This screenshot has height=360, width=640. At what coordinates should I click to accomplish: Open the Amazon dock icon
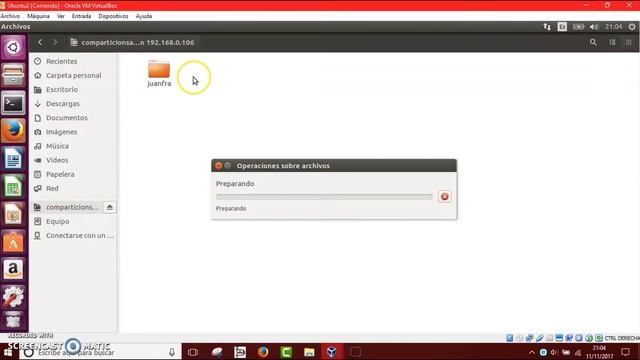pos(13,269)
